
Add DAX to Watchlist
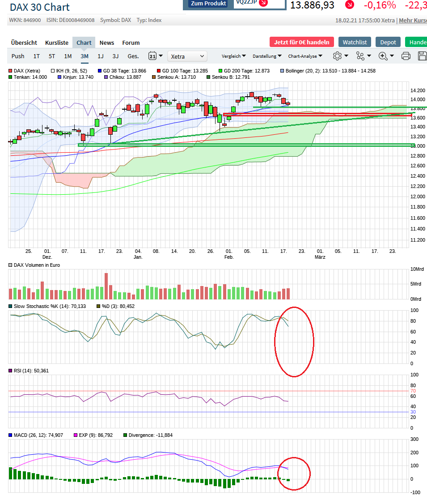pyautogui.click(x=355, y=42)
